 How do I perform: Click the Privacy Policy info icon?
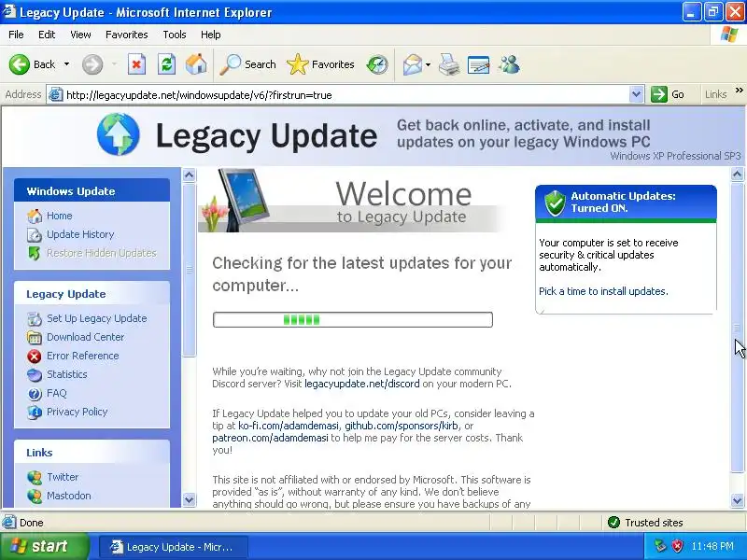coord(35,412)
